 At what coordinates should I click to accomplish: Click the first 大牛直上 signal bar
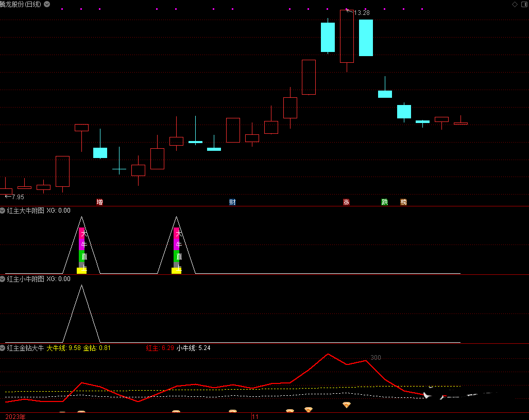[81, 250]
